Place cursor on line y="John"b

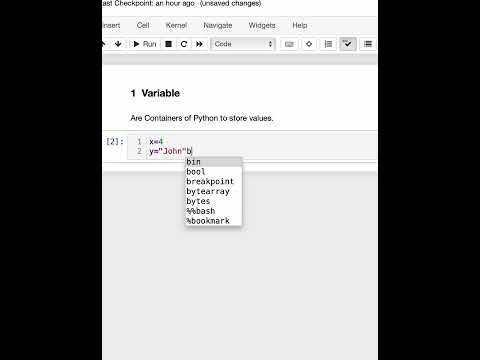point(170,151)
